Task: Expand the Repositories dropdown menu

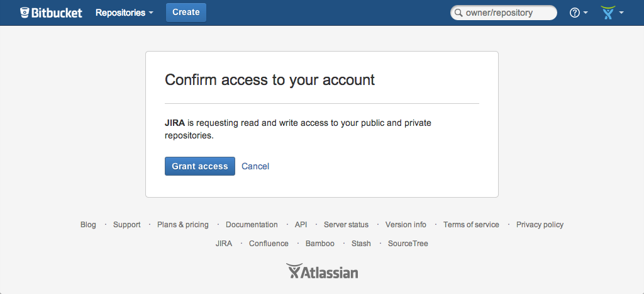Action: click(x=125, y=13)
